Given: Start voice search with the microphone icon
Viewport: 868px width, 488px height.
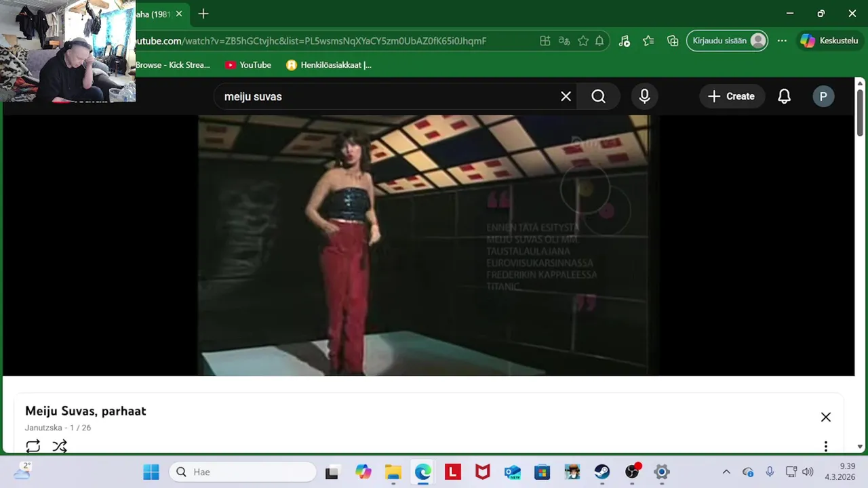Looking at the screenshot, I should pyautogui.click(x=644, y=96).
